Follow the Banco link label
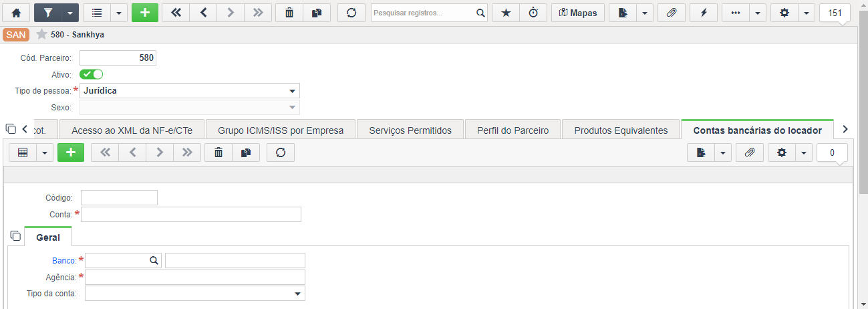 (x=64, y=260)
